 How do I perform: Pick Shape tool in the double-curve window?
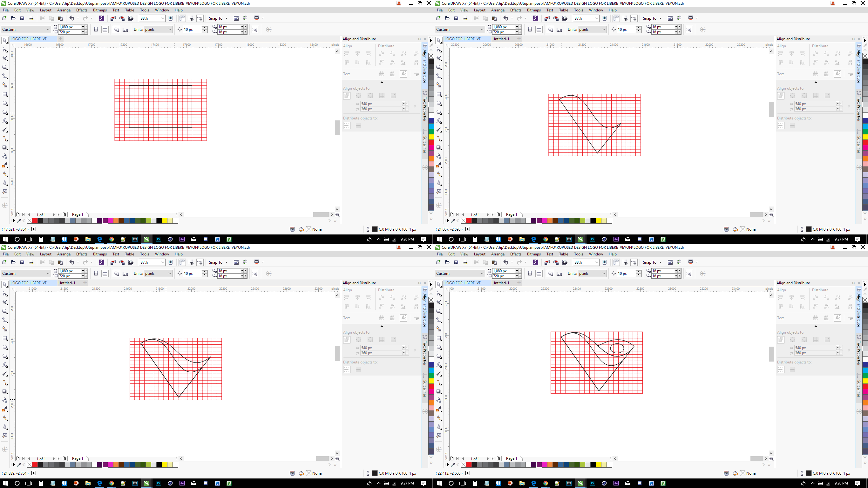(5, 294)
